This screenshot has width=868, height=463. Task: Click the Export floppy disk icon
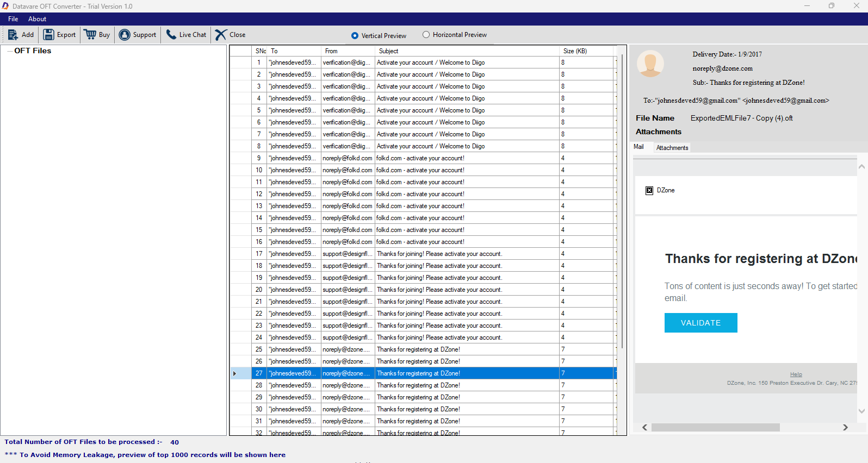pyautogui.click(x=48, y=35)
